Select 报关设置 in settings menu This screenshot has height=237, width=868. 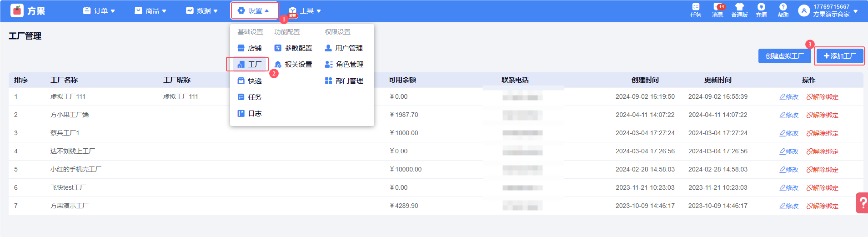293,65
